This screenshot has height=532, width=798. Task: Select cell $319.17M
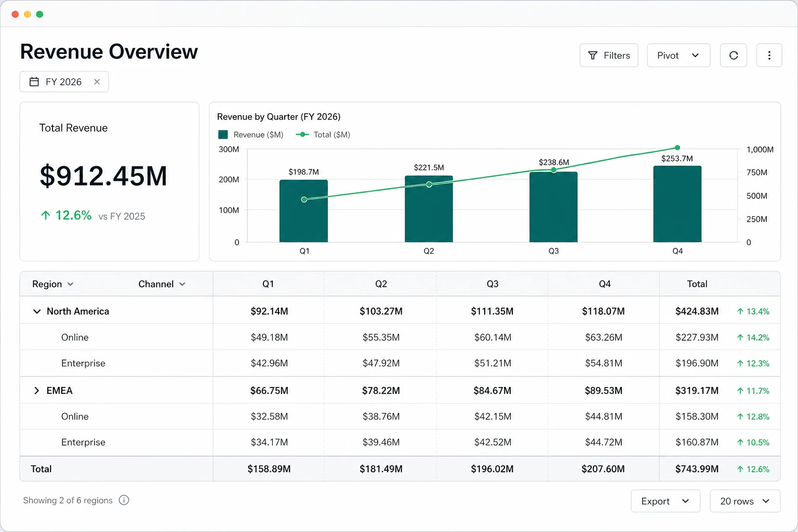click(697, 391)
